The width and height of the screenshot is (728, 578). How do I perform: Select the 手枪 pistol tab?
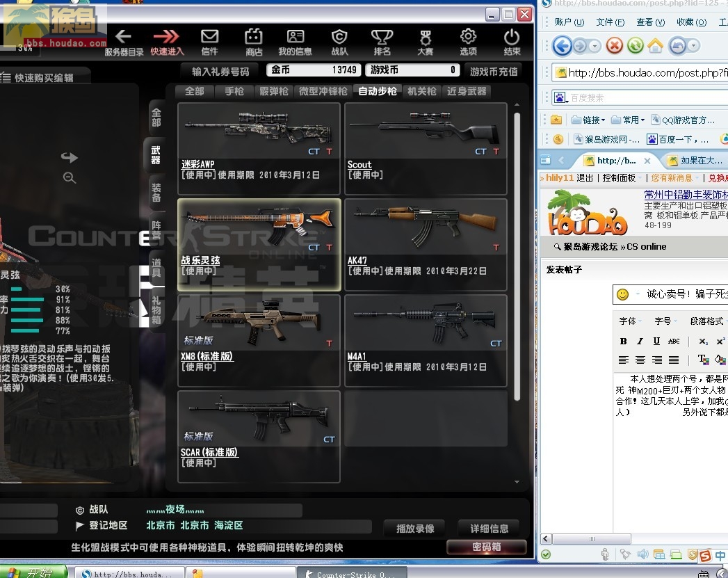coord(234,91)
